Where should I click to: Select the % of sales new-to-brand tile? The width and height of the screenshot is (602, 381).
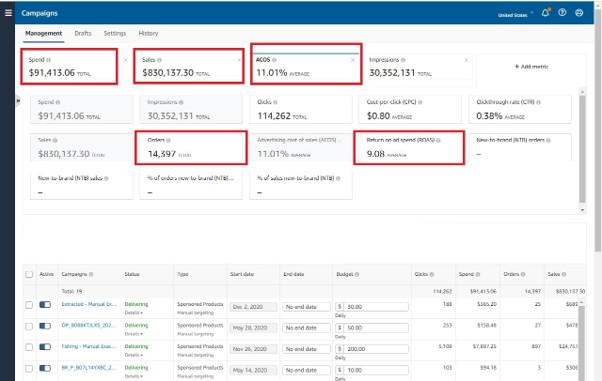point(301,186)
